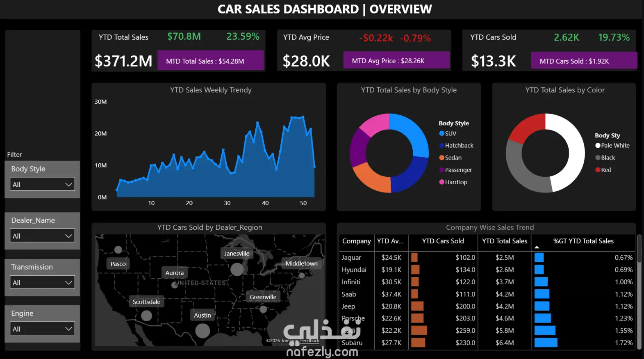Click the 23.59% growth value
This screenshot has width=644, height=359.
(243, 37)
